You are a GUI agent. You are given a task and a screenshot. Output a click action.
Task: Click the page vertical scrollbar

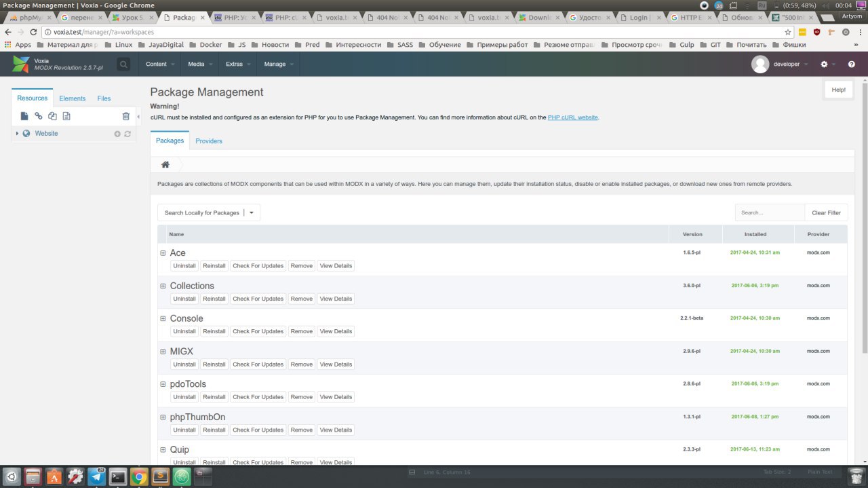coord(864,217)
